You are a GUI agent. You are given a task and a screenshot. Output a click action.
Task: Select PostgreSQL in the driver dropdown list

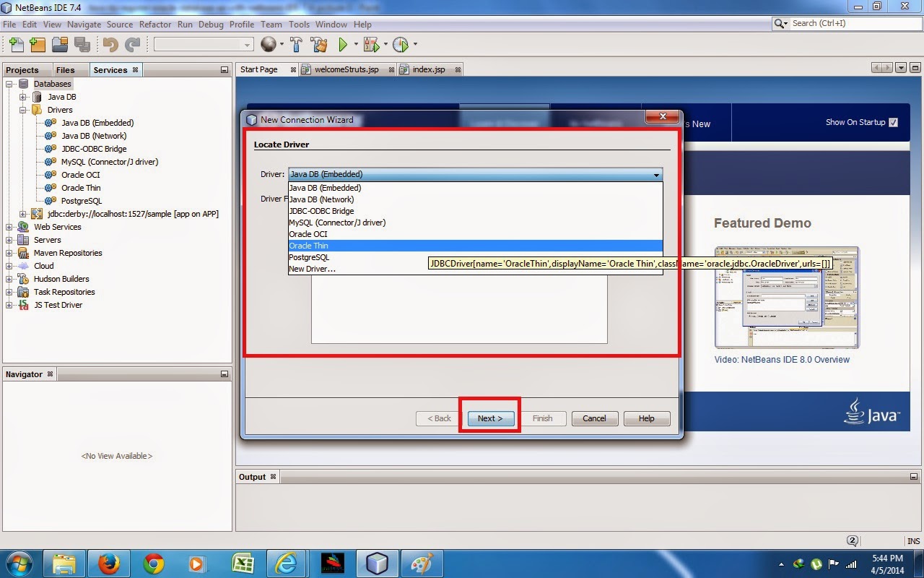tap(475, 257)
